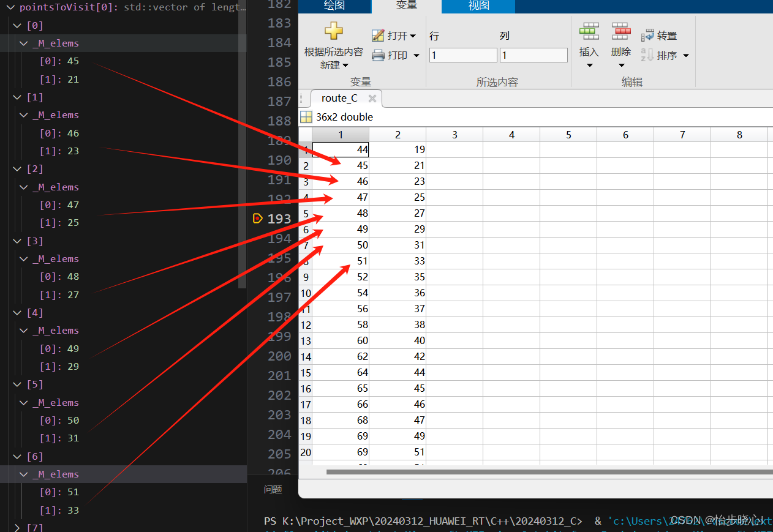Click the 行 (row) input field

point(463,55)
